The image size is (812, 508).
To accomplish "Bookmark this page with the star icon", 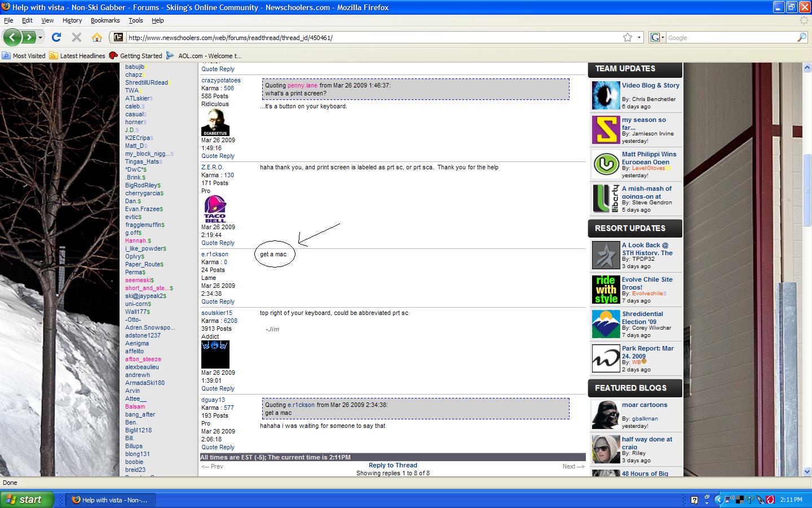I will pos(627,37).
